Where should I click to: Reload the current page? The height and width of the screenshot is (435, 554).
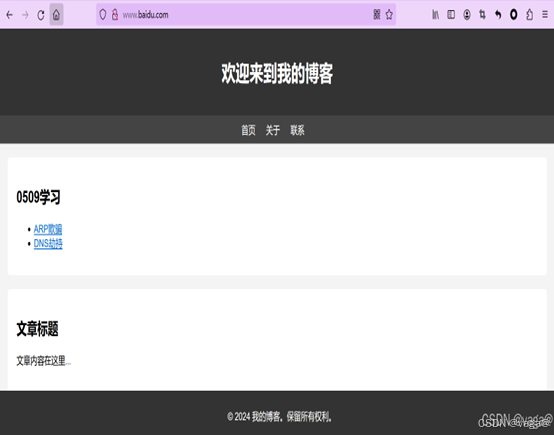[41, 15]
